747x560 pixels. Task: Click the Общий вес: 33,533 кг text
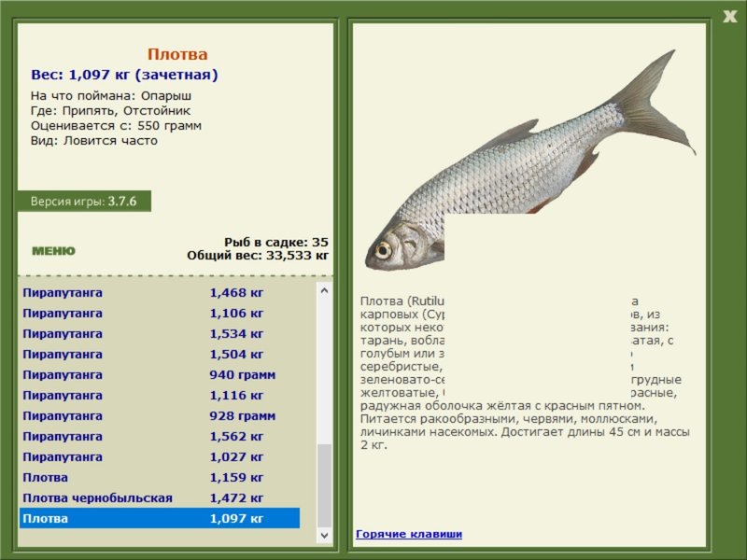point(258,255)
